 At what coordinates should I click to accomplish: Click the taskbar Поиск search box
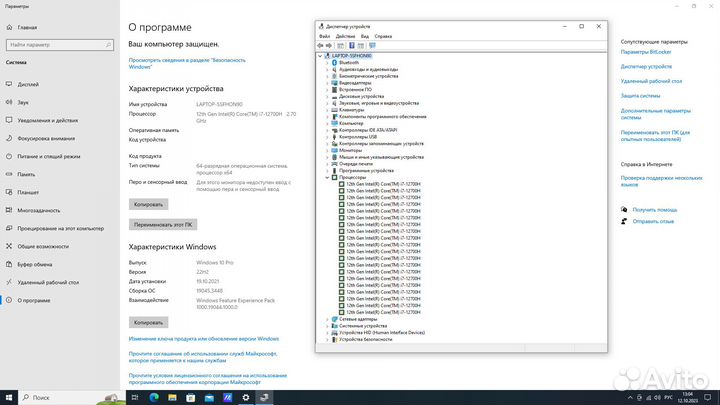click(x=72, y=397)
